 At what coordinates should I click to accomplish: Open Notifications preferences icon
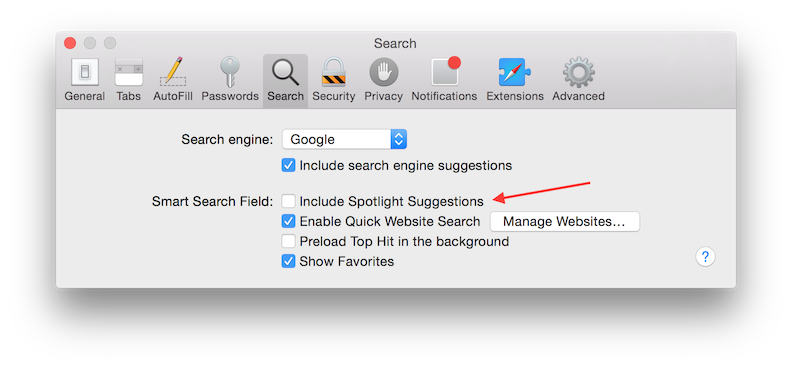coord(446,71)
